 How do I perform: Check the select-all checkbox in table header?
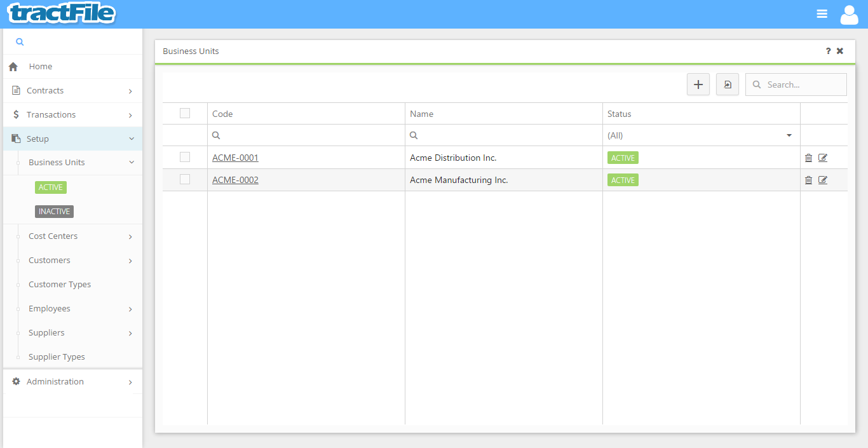click(x=185, y=113)
